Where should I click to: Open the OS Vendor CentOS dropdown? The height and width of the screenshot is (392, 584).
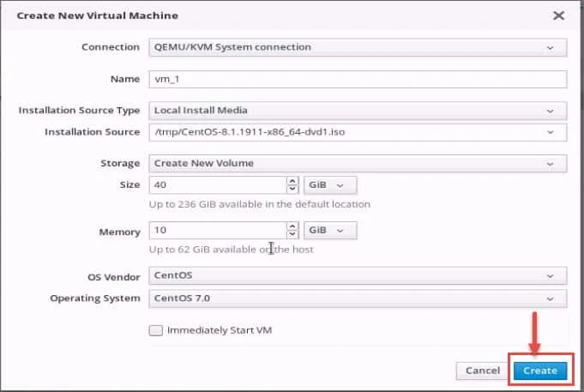[358, 275]
